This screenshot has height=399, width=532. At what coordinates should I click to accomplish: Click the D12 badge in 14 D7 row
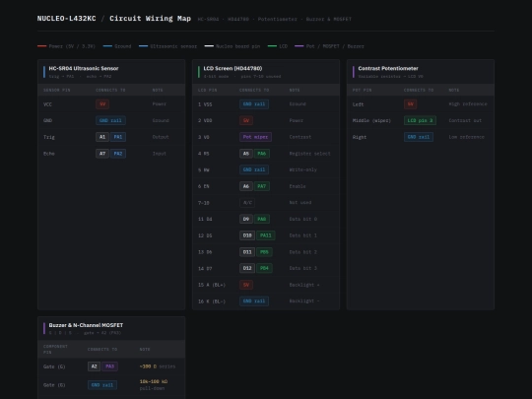tap(247, 268)
